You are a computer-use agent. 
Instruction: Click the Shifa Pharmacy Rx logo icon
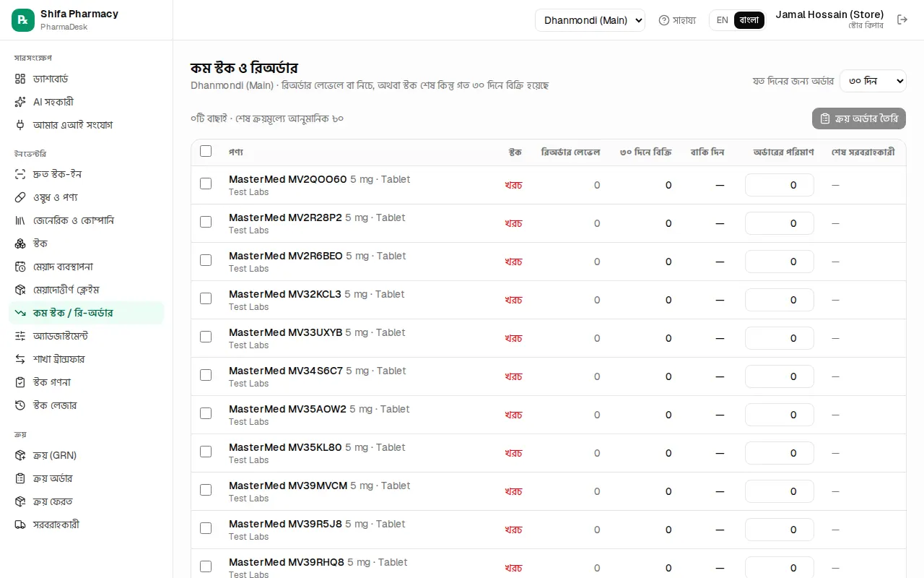tap(23, 20)
